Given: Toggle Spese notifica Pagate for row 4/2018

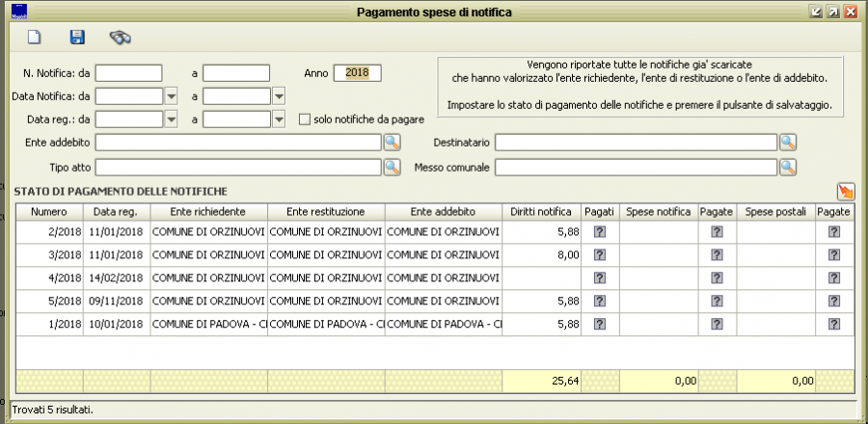Looking at the screenshot, I should [717, 278].
